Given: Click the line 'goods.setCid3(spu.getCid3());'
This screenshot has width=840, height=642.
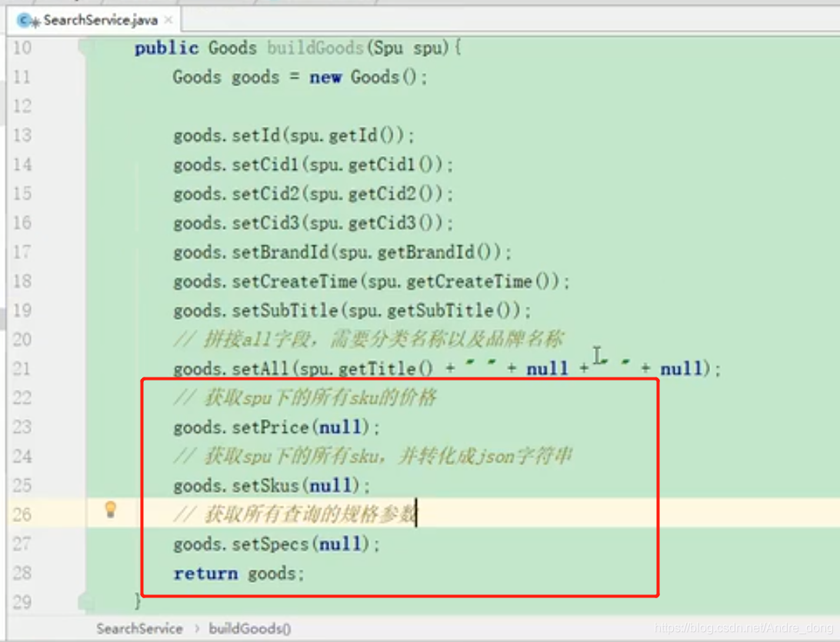Looking at the screenshot, I should point(313,223).
